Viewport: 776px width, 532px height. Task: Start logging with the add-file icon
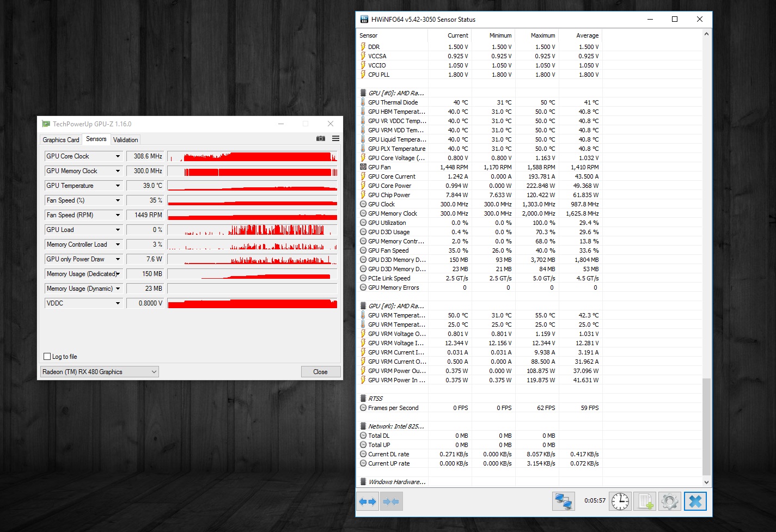pos(645,501)
